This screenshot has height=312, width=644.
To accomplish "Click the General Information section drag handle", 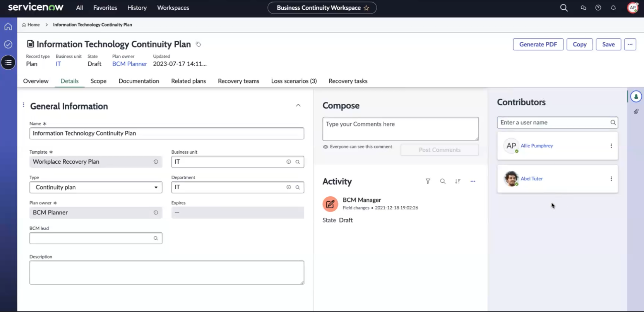I will [x=24, y=105].
